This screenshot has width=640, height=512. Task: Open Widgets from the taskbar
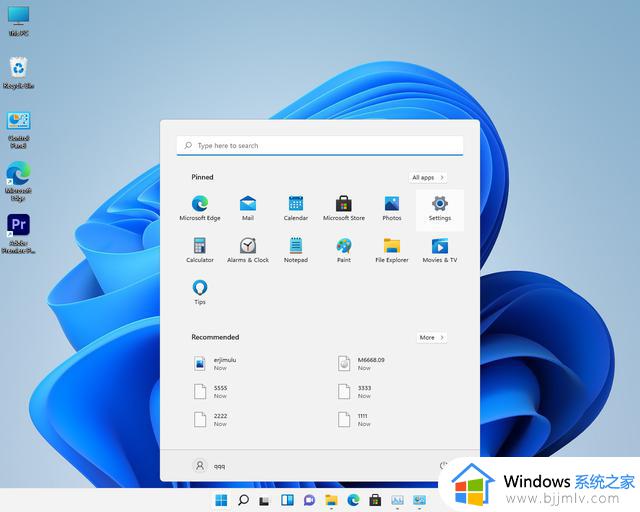click(287, 500)
